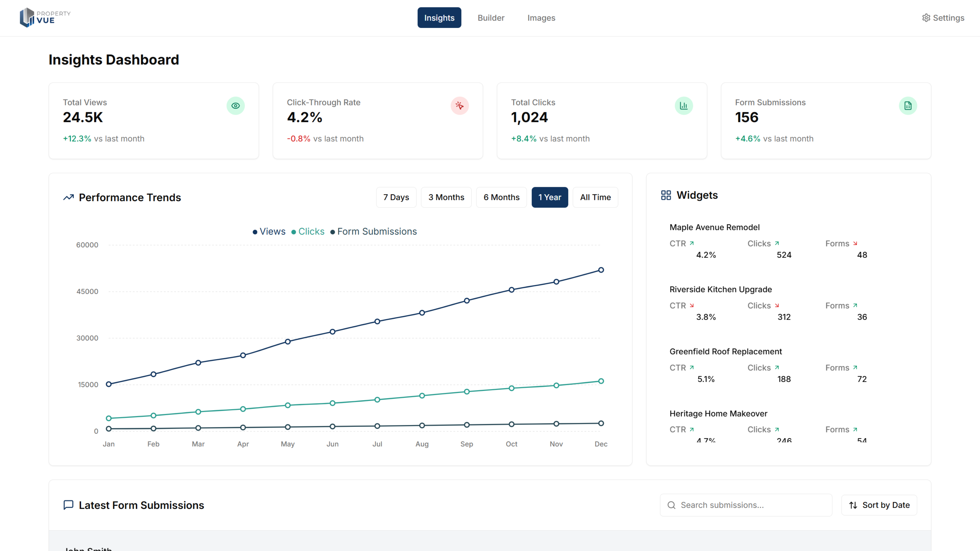Viewport: 980px width, 551px height.
Task: Click the Sort by Date button
Action: coord(879,504)
